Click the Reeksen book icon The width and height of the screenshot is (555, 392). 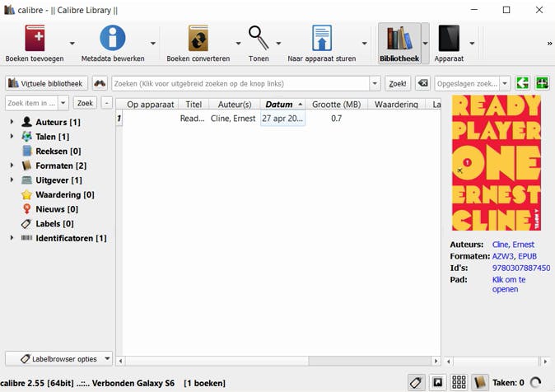point(27,151)
